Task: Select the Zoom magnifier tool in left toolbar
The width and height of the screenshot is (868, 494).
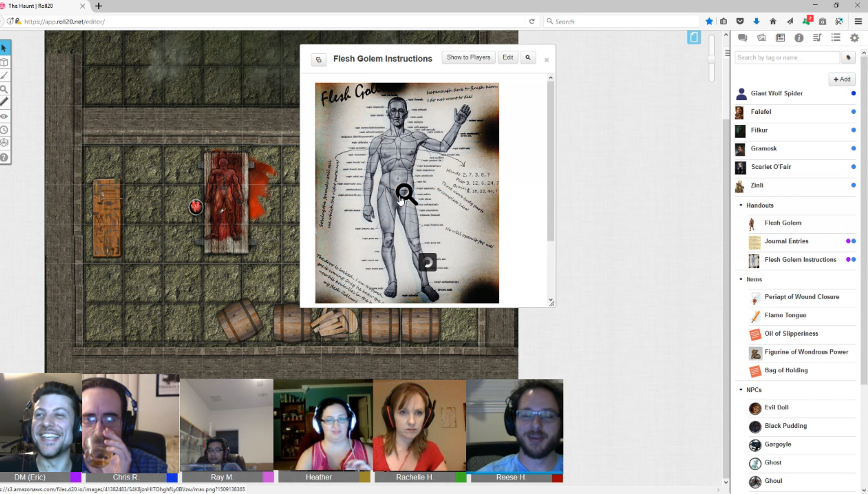Action: click(x=5, y=89)
